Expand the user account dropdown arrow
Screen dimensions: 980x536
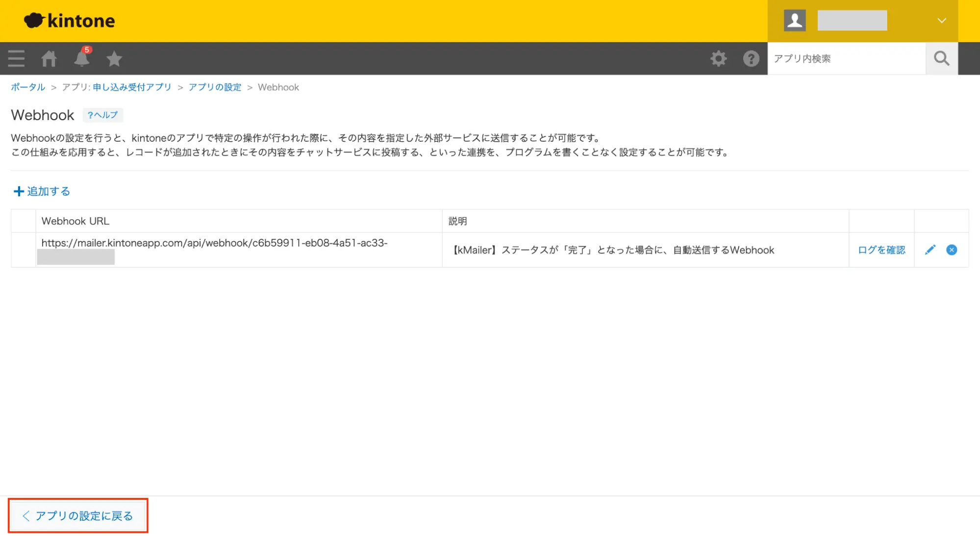(941, 21)
